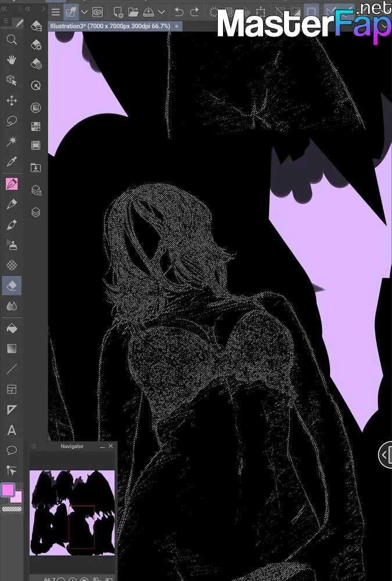This screenshot has width=392, height=581.
Task: Select the Correct Line tool
Action: 12,471
